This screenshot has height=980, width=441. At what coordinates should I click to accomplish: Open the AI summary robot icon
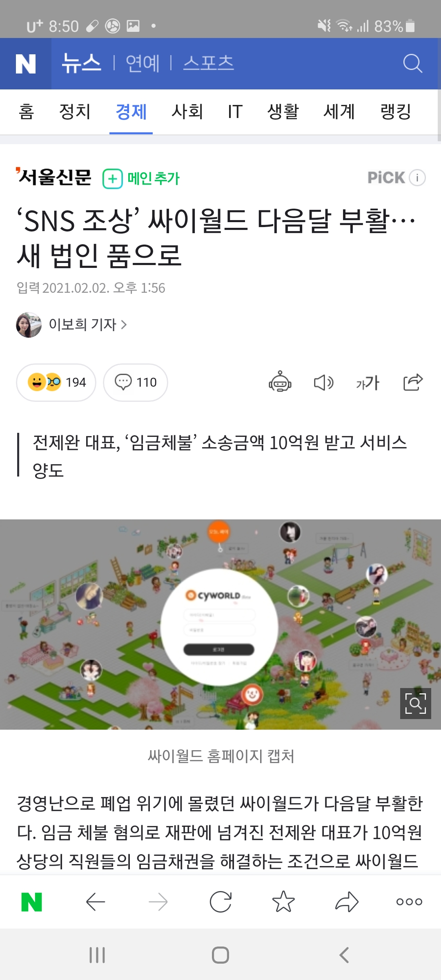click(x=280, y=382)
